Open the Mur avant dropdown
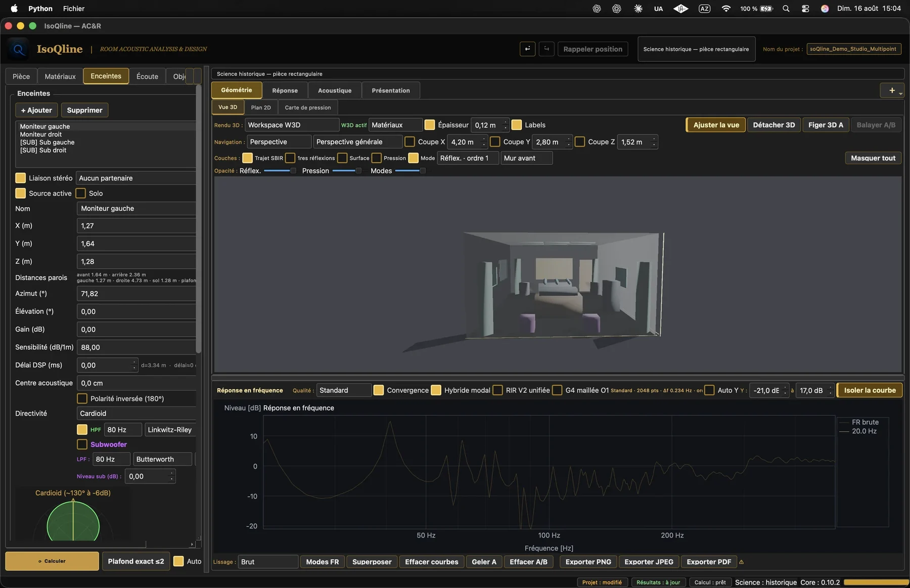The height and width of the screenshot is (588, 910). tap(527, 158)
